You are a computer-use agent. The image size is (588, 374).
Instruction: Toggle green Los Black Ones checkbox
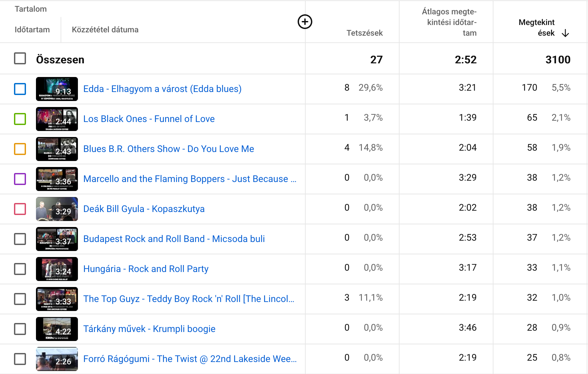[x=20, y=119]
